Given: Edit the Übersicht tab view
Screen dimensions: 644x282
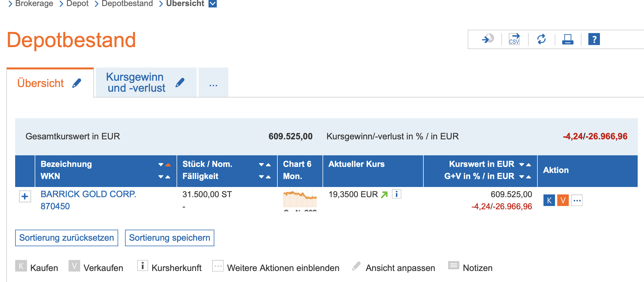Looking at the screenshot, I should pyautogui.click(x=77, y=83).
